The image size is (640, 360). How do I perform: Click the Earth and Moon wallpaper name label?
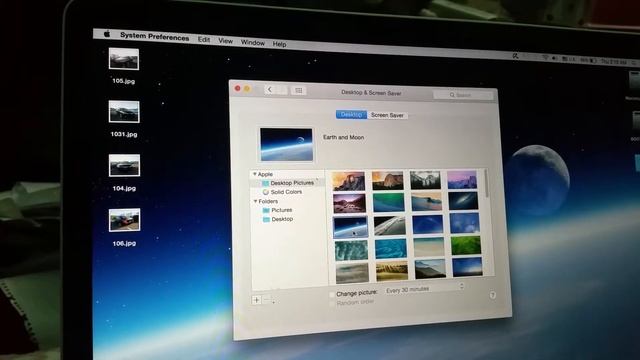pyautogui.click(x=343, y=138)
